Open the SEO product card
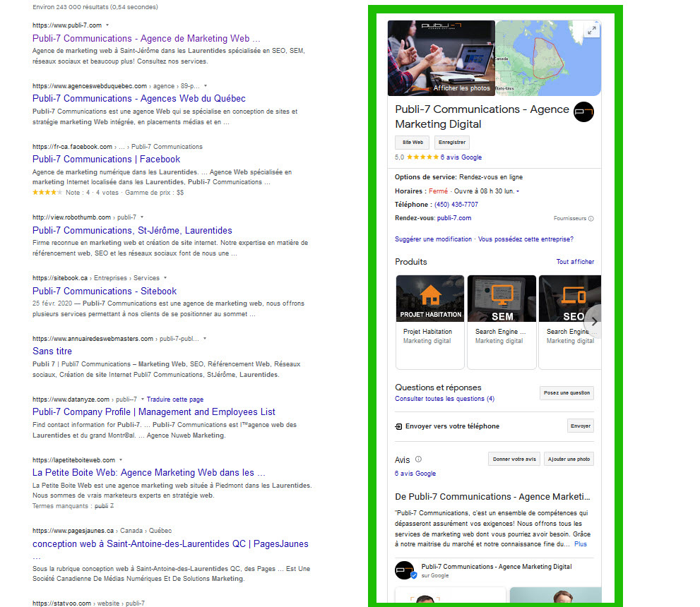This screenshot has width=700, height=607. pyautogui.click(x=570, y=322)
